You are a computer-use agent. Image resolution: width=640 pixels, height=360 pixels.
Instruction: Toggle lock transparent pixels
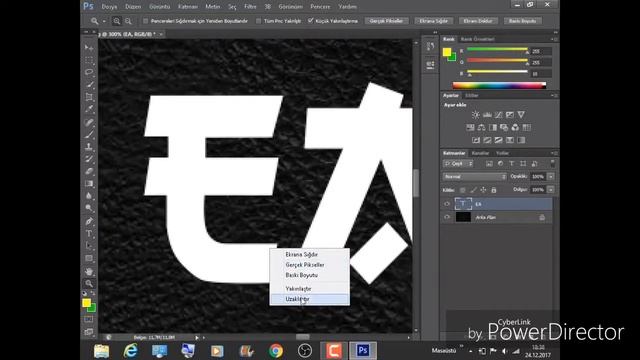pos(462,190)
